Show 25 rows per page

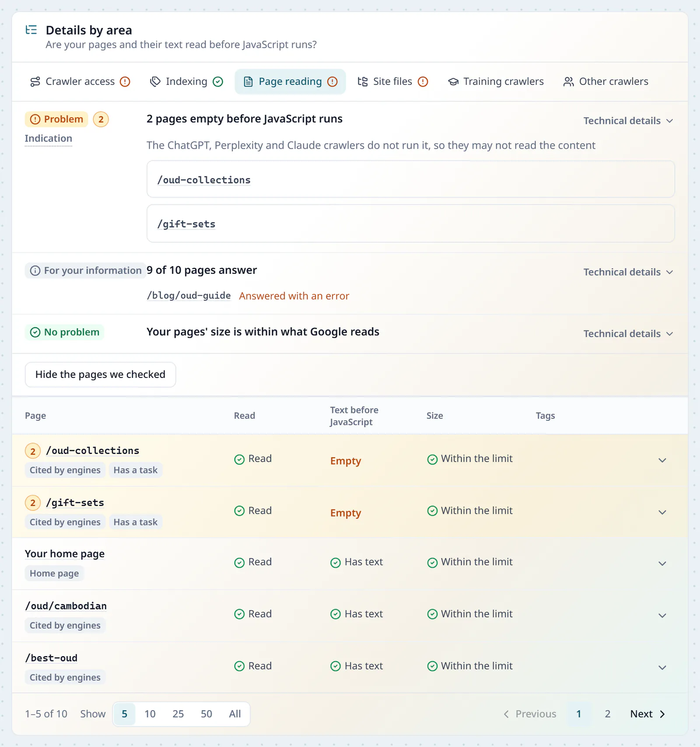(x=178, y=714)
